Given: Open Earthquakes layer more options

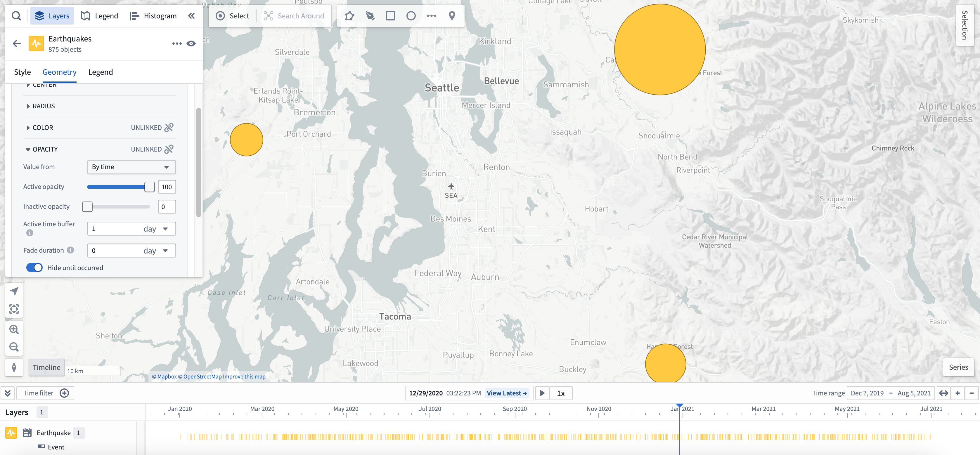Looking at the screenshot, I should pos(177,44).
